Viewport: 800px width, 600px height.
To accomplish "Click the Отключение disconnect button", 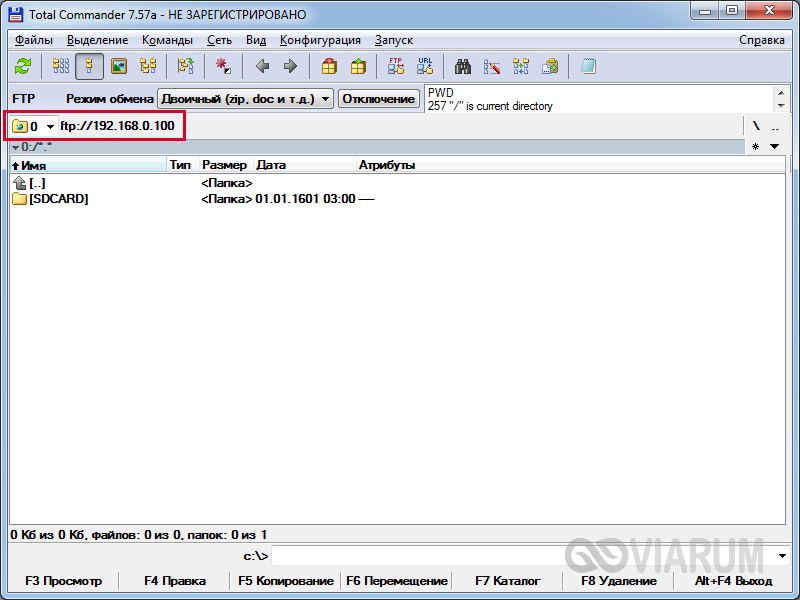I will 379,98.
